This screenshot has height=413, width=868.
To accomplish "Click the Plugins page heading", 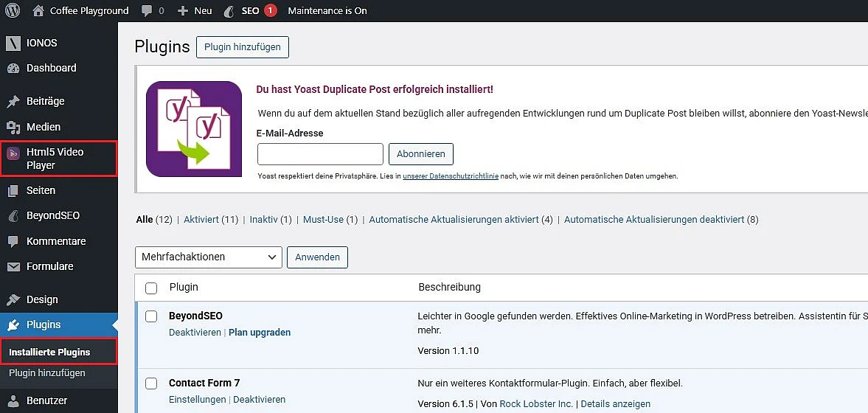I will pos(162,46).
